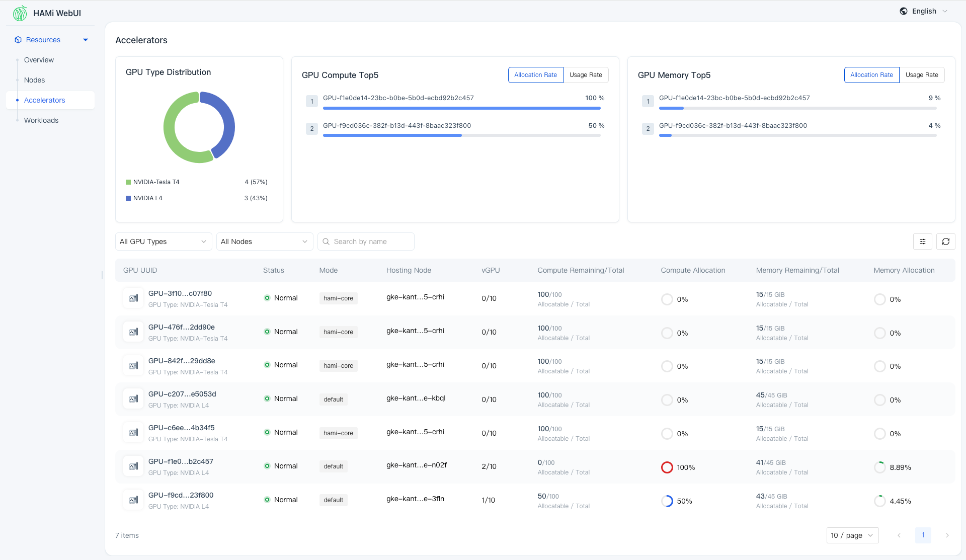Screen dimensions: 966x560
Task: Click page 1 pagination button
Action: pos(923,535)
